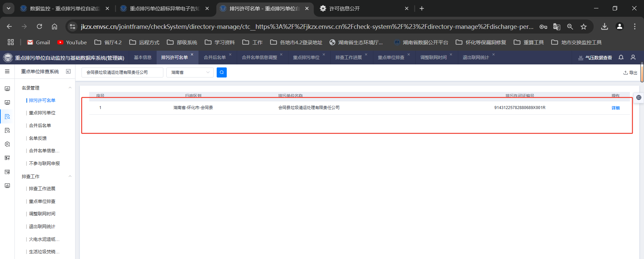Open Chrome three-dot menu

[x=635, y=27]
